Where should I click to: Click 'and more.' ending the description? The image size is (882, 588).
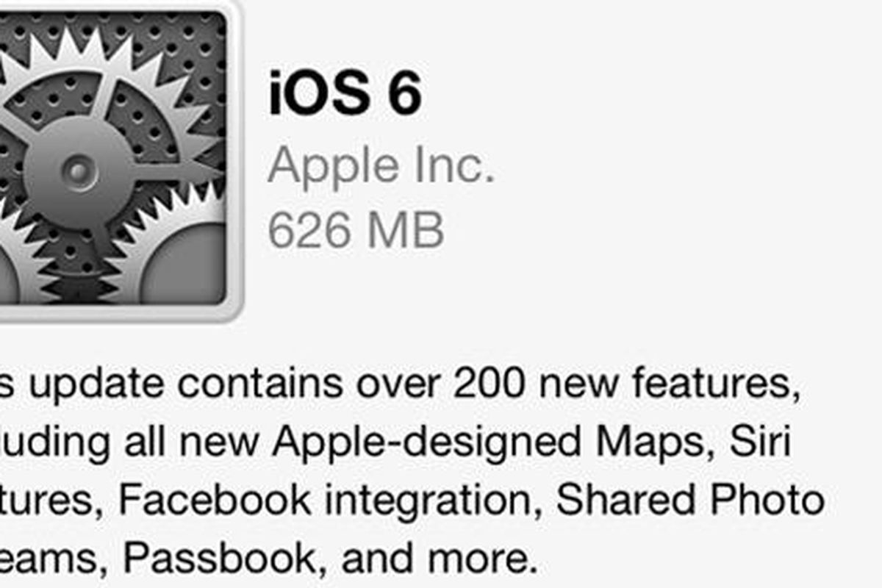point(435,559)
